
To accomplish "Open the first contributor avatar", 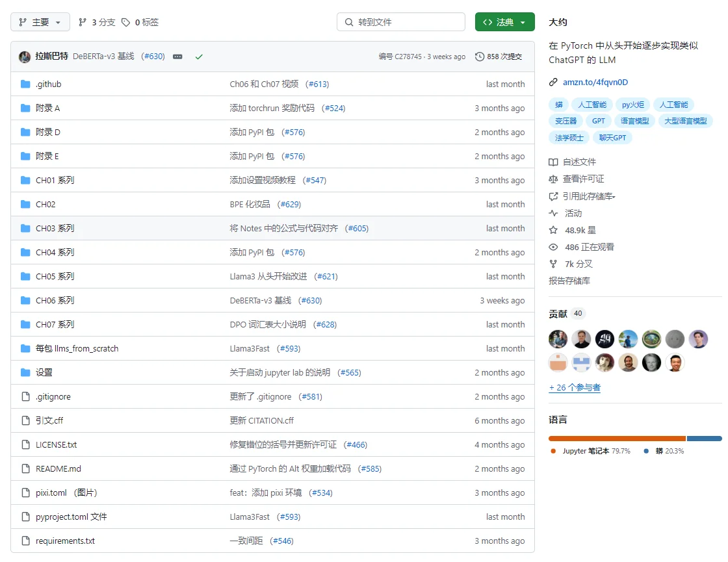I will click(x=558, y=339).
